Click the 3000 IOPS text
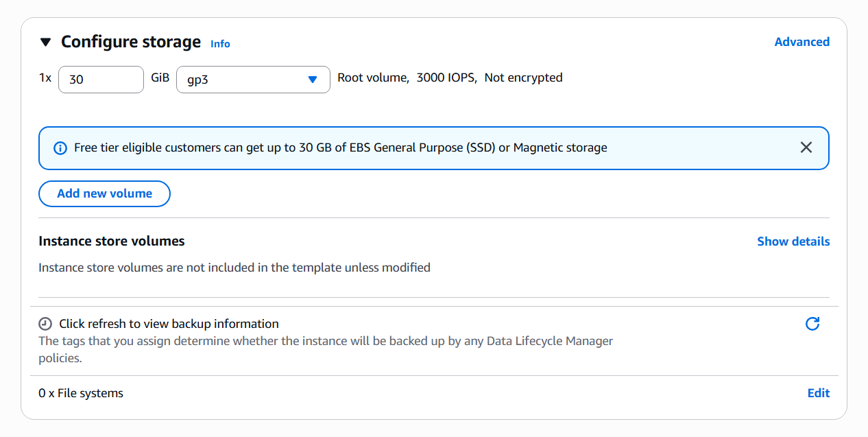This screenshot has width=868, height=437. click(x=446, y=78)
